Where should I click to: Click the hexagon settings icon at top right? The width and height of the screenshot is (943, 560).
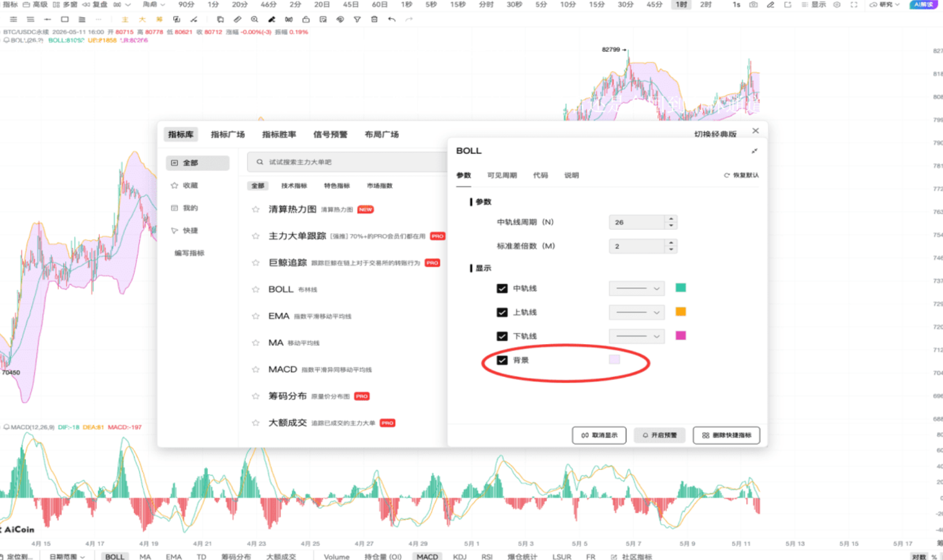[837, 5]
